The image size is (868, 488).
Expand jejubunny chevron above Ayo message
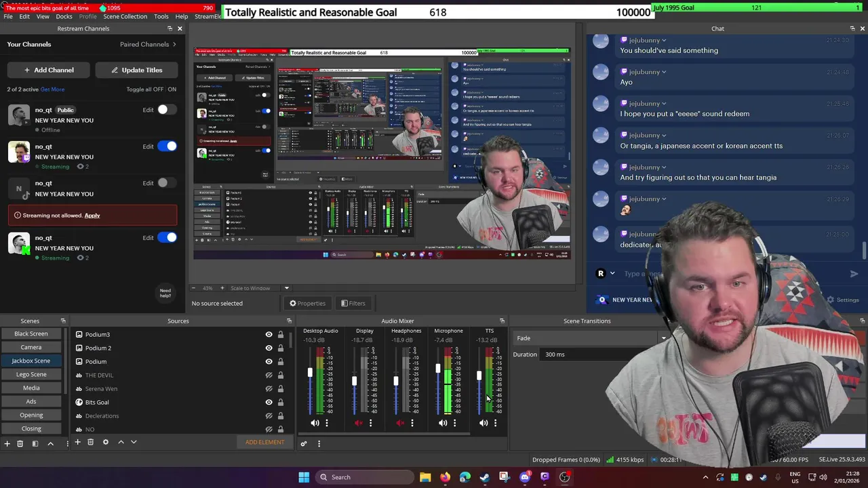pos(664,72)
